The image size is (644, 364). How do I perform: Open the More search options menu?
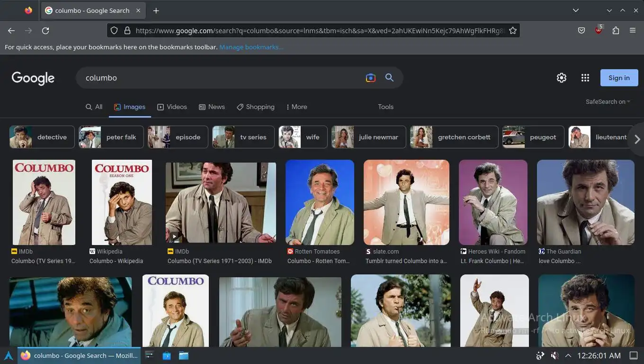point(296,107)
